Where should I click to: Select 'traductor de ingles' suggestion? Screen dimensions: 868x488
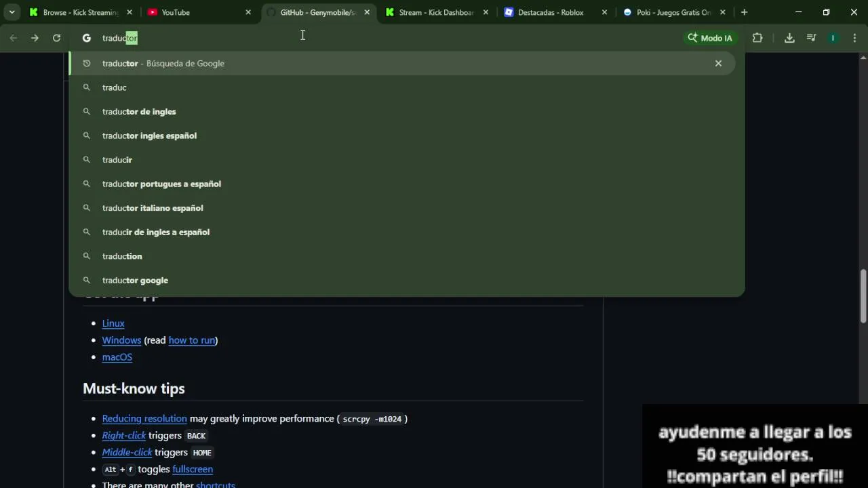pos(403,111)
